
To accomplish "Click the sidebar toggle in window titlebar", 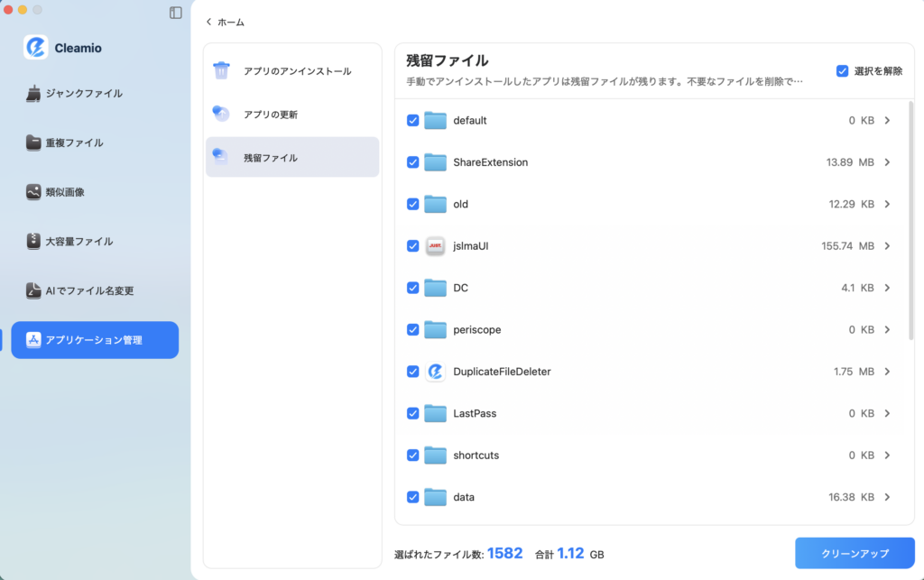I will click(175, 13).
